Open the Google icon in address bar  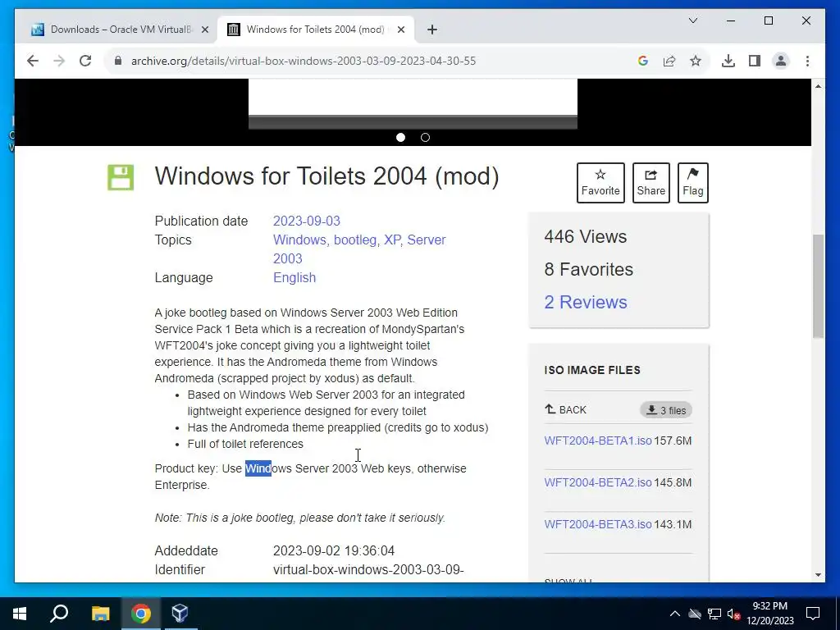click(643, 61)
